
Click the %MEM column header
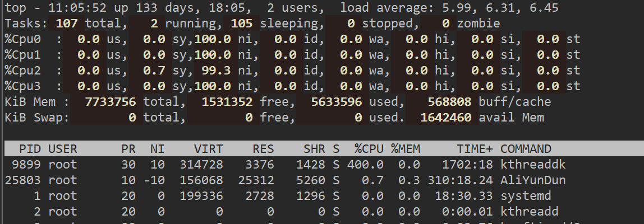coord(406,149)
